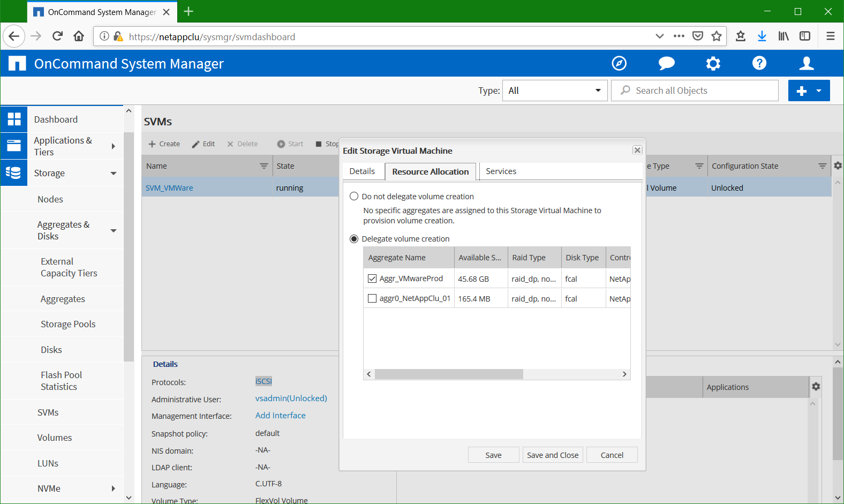
Task: Open the chat feedback bubble icon
Action: click(x=666, y=63)
